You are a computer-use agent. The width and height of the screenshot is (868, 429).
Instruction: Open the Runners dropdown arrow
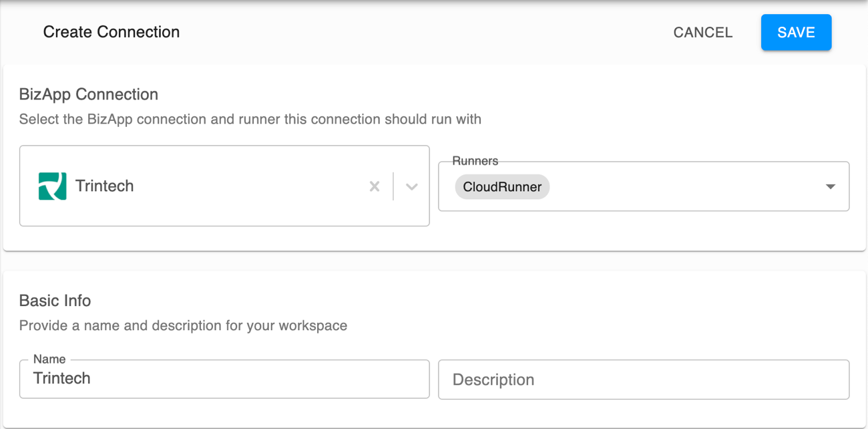831,186
